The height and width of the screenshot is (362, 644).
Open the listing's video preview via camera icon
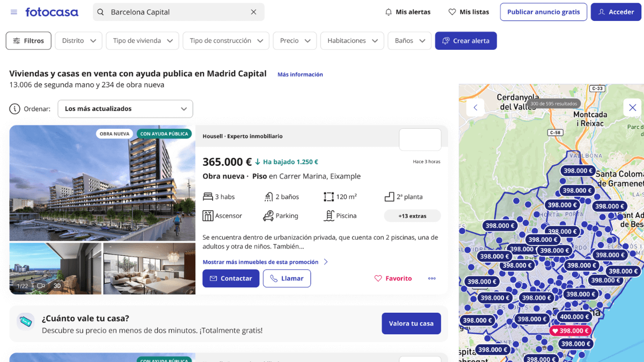click(x=41, y=285)
